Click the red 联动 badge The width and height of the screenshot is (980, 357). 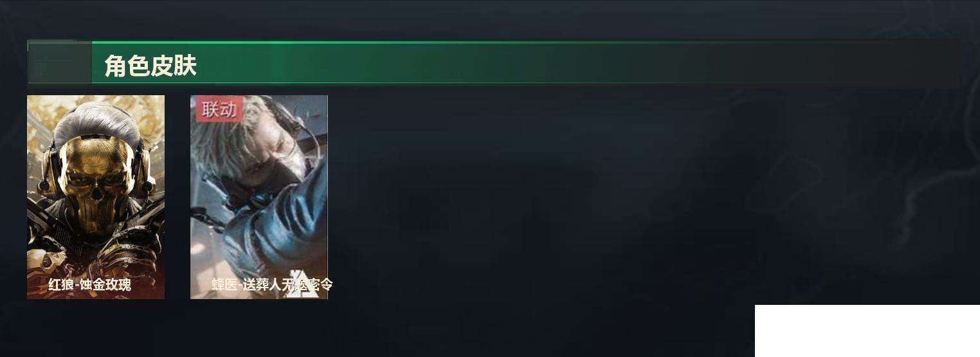click(219, 109)
